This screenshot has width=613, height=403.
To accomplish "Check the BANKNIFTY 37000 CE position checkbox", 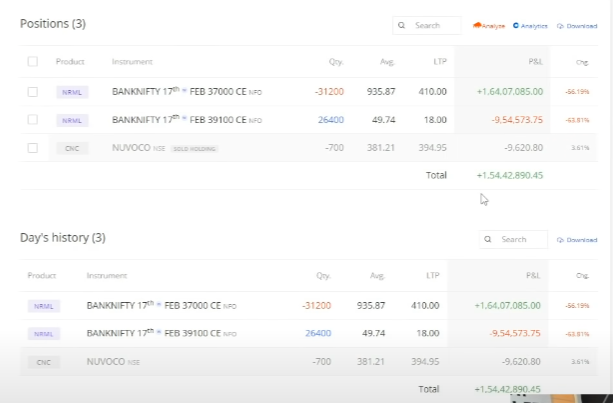I will tap(32, 92).
